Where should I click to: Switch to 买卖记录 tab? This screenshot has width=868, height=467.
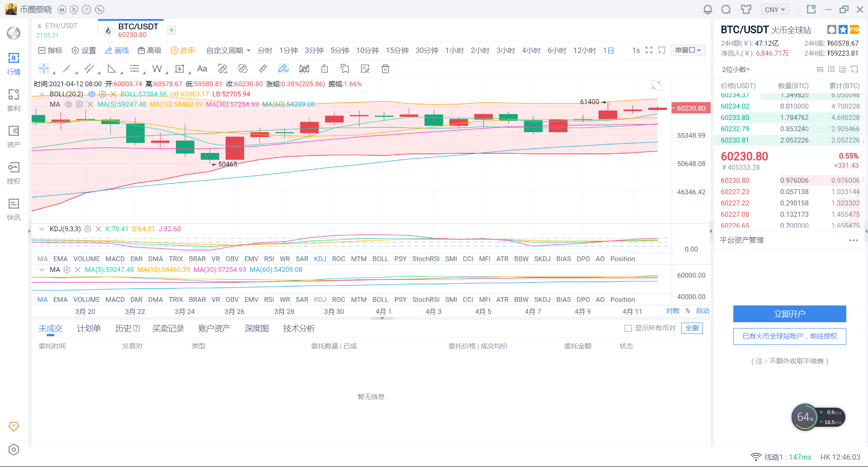168,329
